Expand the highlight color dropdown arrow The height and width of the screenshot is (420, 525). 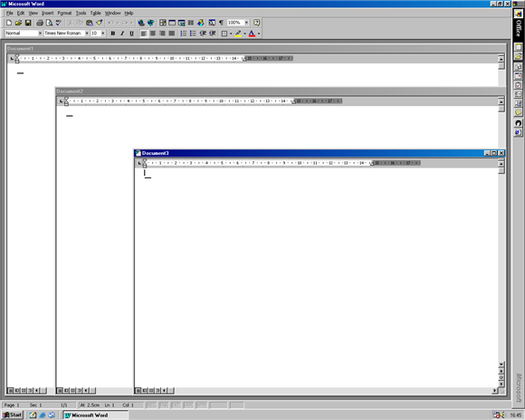244,33
